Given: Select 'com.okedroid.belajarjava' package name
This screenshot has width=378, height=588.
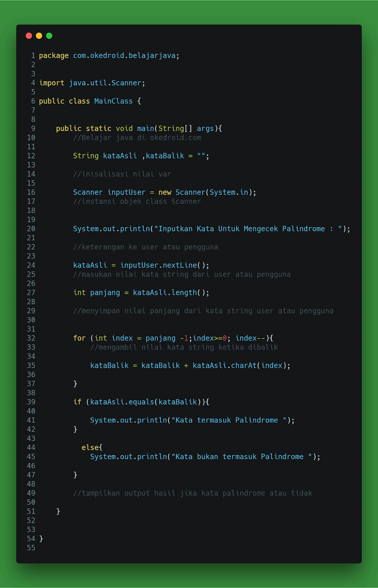Looking at the screenshot, I should [x=124, y=55].
